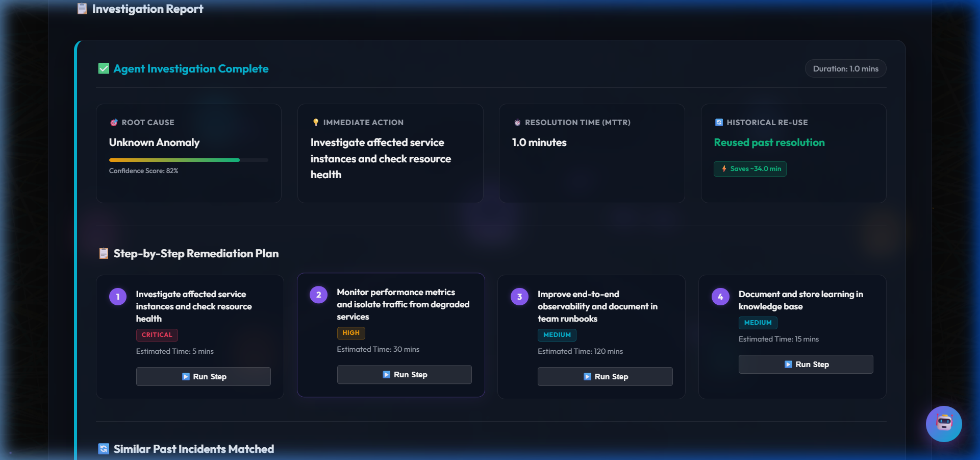This screenshot has width=980, height=460.
Task: Click the step number 4 circle
Action: tap(720, 297)
